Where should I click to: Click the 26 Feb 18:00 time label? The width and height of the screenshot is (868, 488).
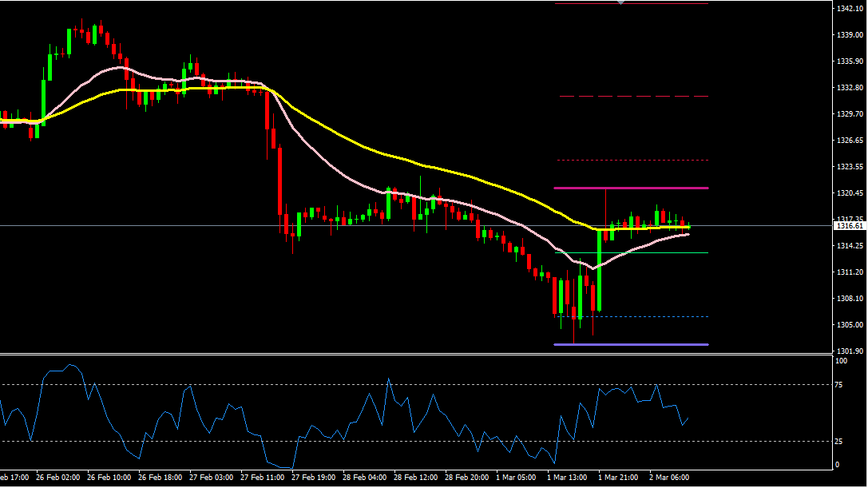coord(160,478)
